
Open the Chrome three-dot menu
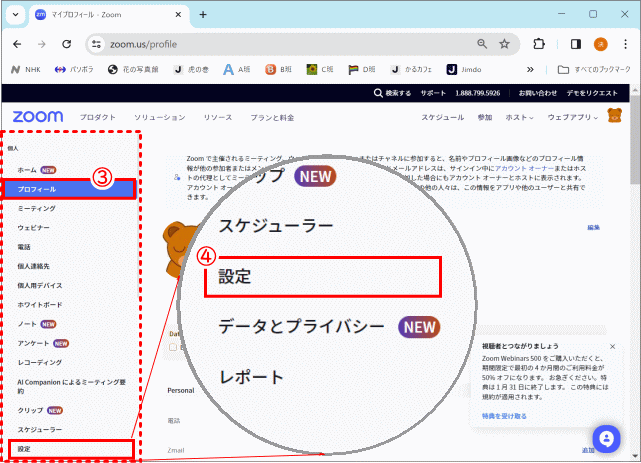(x=625, y=44)
